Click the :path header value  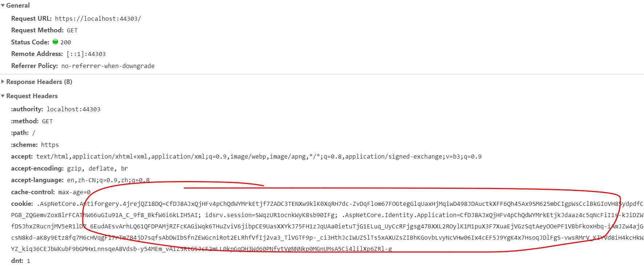click(33, 132)
